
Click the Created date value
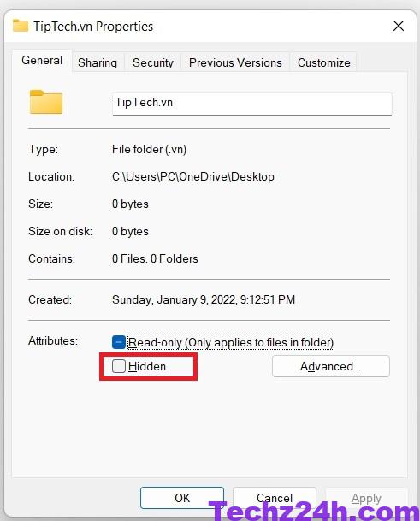204,299
